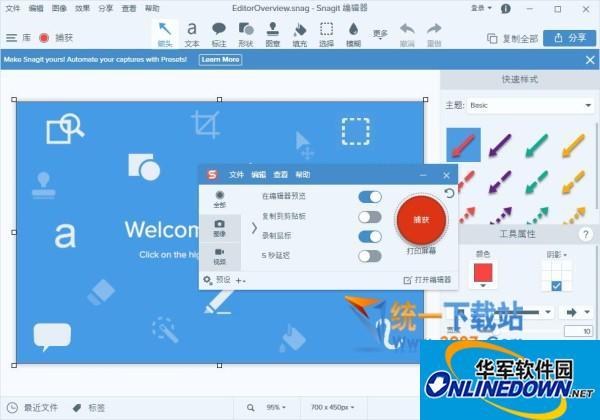
Task: Pick the solid yellow arrow style
Action: 574,145
